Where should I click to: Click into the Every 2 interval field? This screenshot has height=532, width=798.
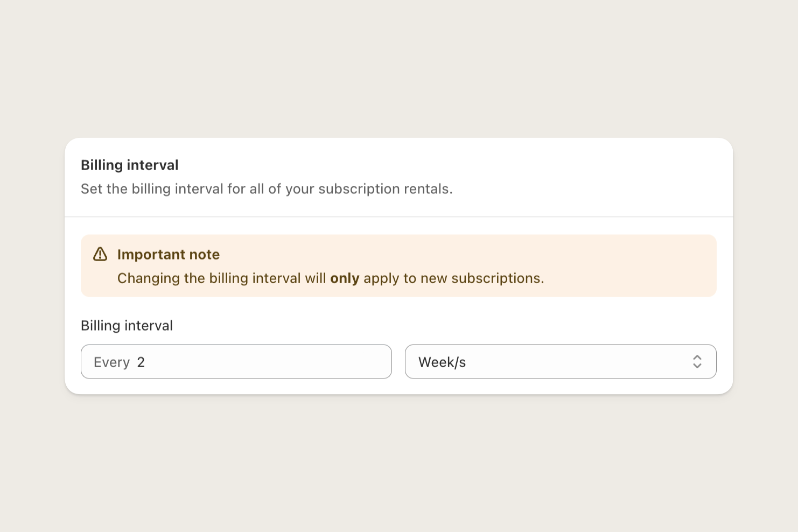[x=236, y=362]
